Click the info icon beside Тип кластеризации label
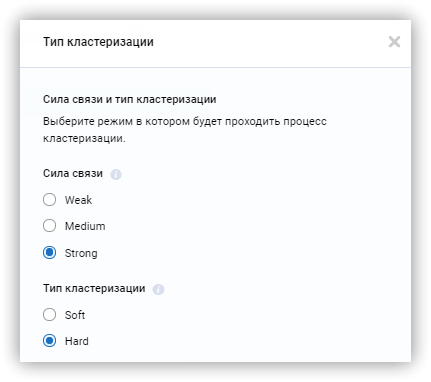Screen dimensions: 431x382 pos(158,289)
